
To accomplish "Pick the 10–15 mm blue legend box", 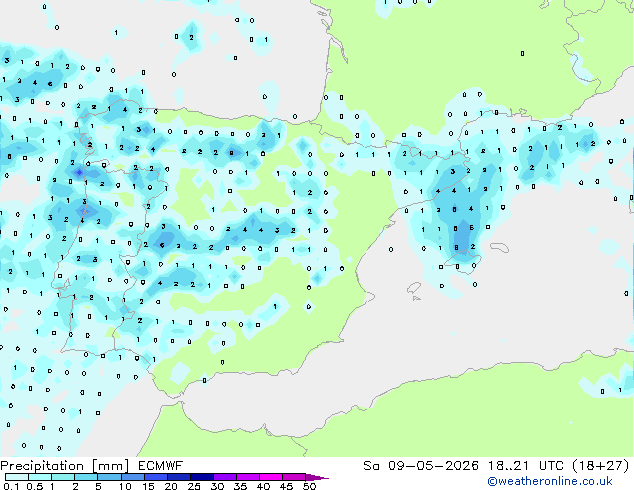I will (133, 477).
